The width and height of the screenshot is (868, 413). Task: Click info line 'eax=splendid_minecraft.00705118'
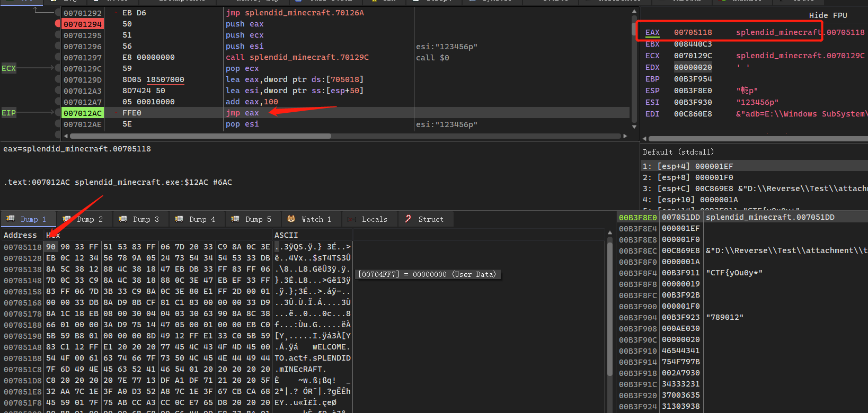click(77, 149)
